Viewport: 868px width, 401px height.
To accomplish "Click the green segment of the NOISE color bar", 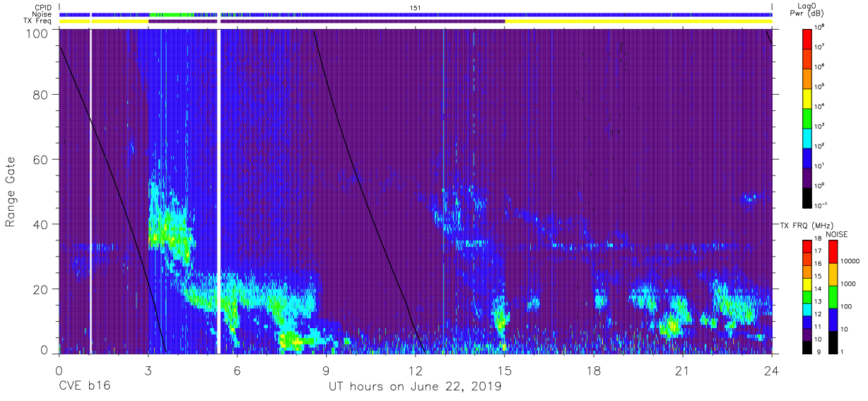I will pos(832,296).
